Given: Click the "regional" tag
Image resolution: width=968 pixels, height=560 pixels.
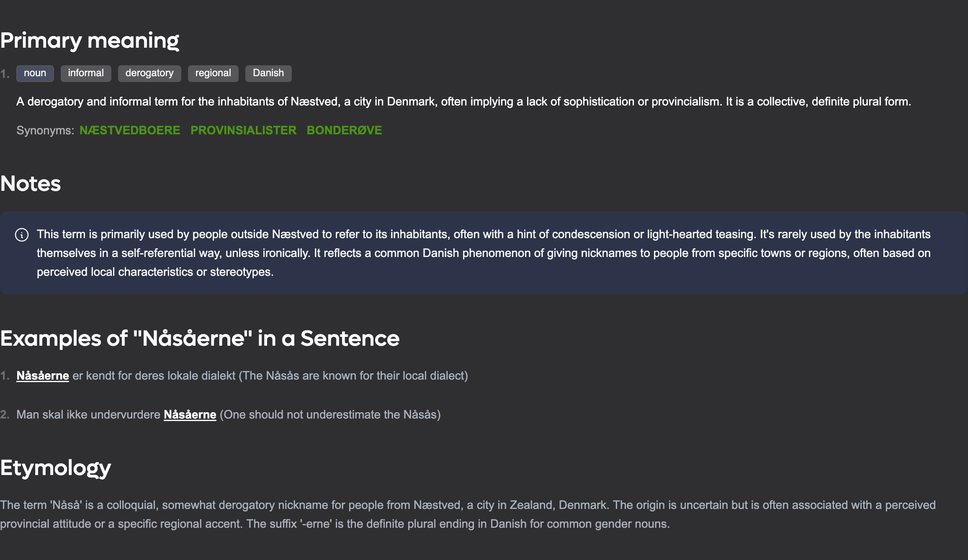Looking at the screenshot, I should click(x=213, y=73).
